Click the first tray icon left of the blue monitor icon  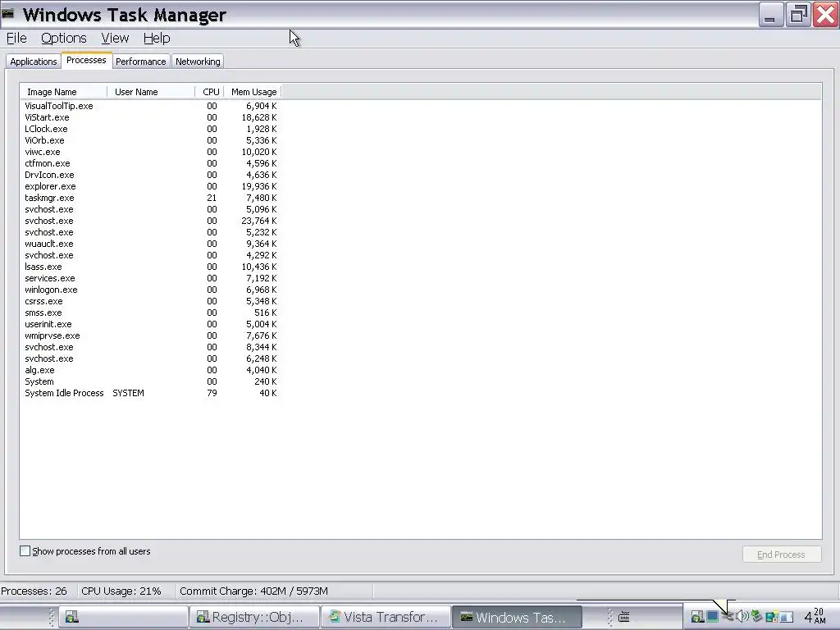pos(697,617)
